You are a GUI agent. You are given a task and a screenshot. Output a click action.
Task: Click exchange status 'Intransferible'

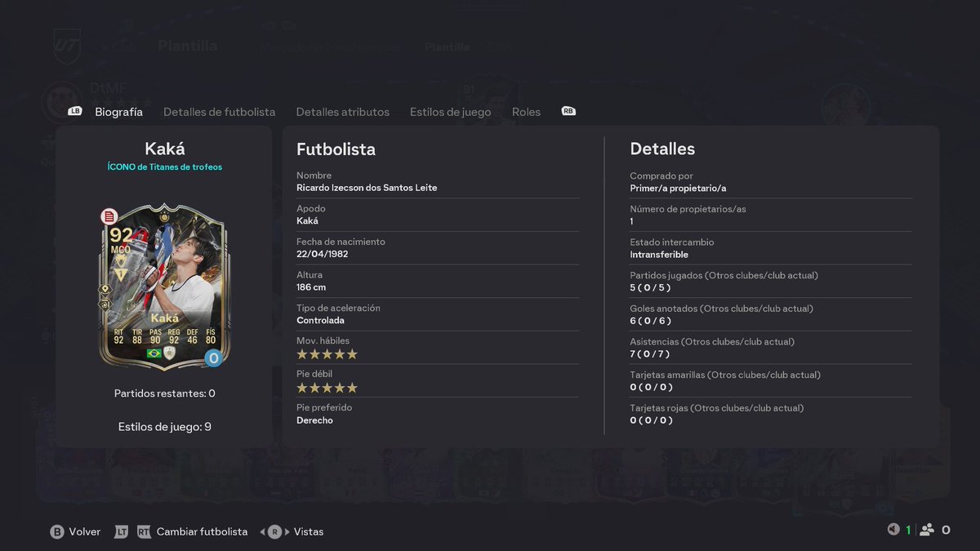pyautogui.click(x=659, y=255)
